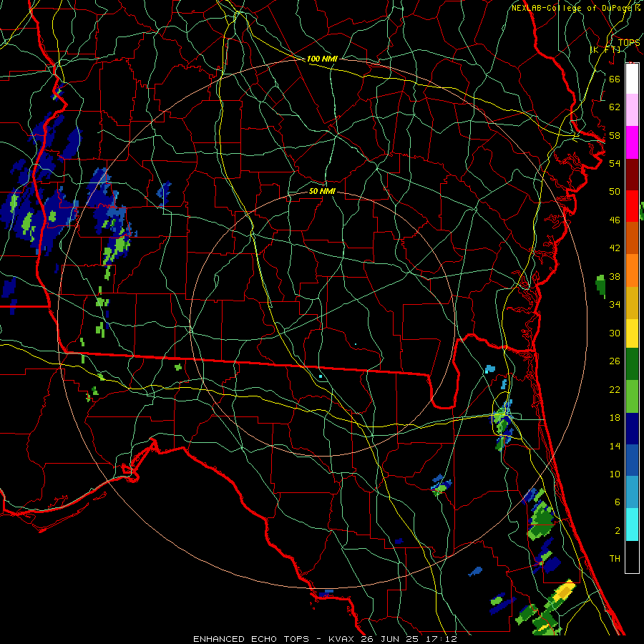Click the "2" legend value
Screen dimensions: 644x644
(617, 531)
